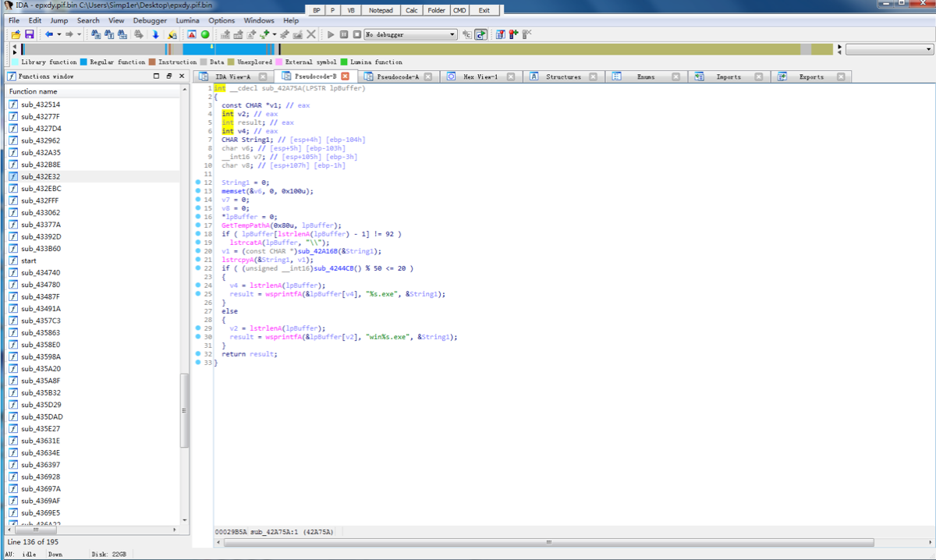Click the pseudocode horizontal scrollbar
The height and width of the screenshot is (560, 936).
tap(548, 542)
